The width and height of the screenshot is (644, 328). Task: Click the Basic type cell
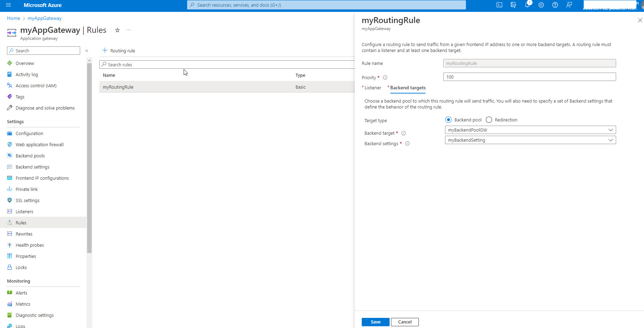(x=300, y=87)
